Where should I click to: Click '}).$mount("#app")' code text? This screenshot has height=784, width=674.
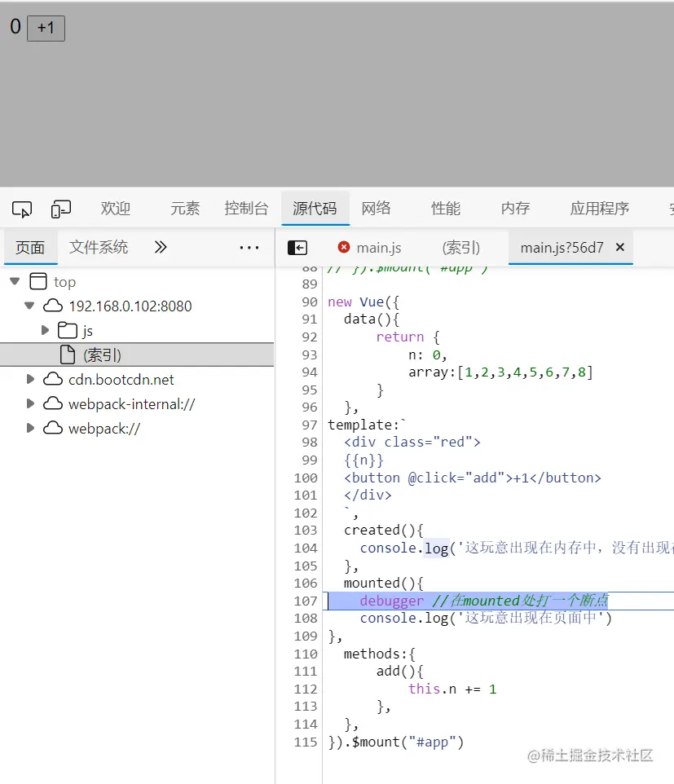pos(396,742)
